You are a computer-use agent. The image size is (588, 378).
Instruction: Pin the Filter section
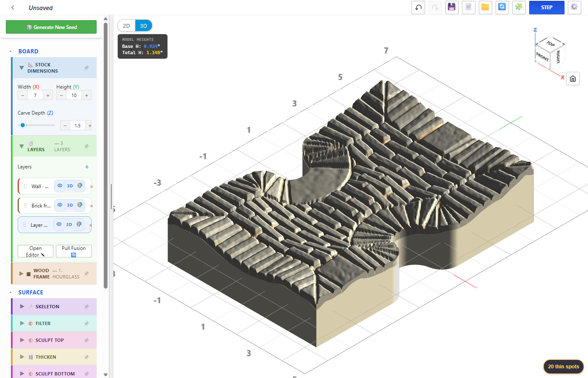(x=87, y=323)
